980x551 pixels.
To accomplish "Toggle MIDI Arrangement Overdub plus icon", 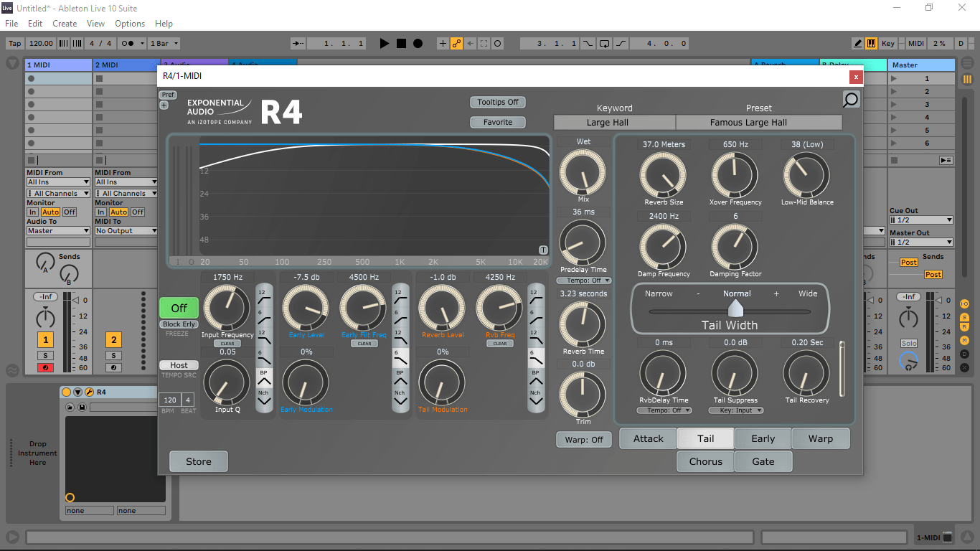I will click(x=443, y=44).
